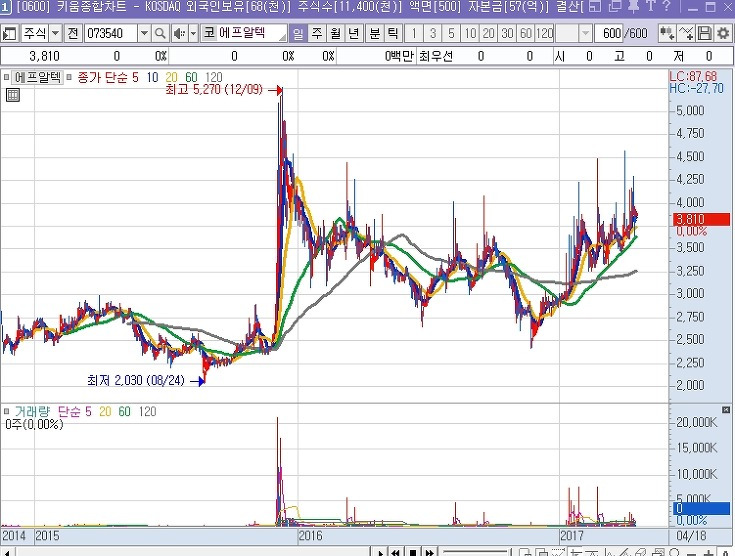Click the 거래량 volume legend label

(32, 412)
